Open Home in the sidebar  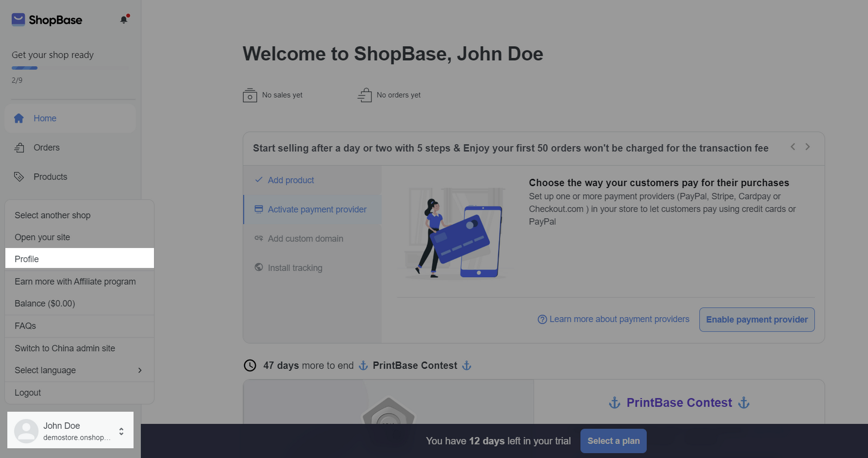70,118
